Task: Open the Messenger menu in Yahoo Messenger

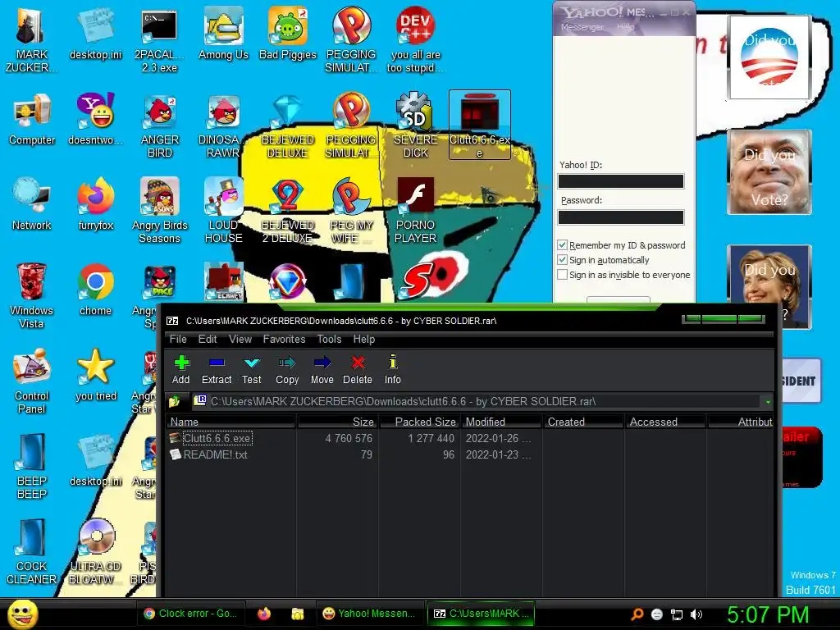Action: click(582, 27)
